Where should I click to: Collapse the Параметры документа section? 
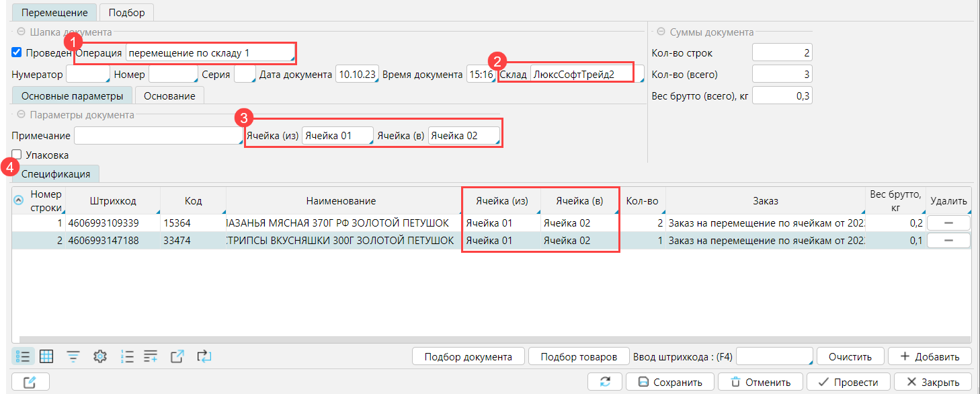[21, 115]
